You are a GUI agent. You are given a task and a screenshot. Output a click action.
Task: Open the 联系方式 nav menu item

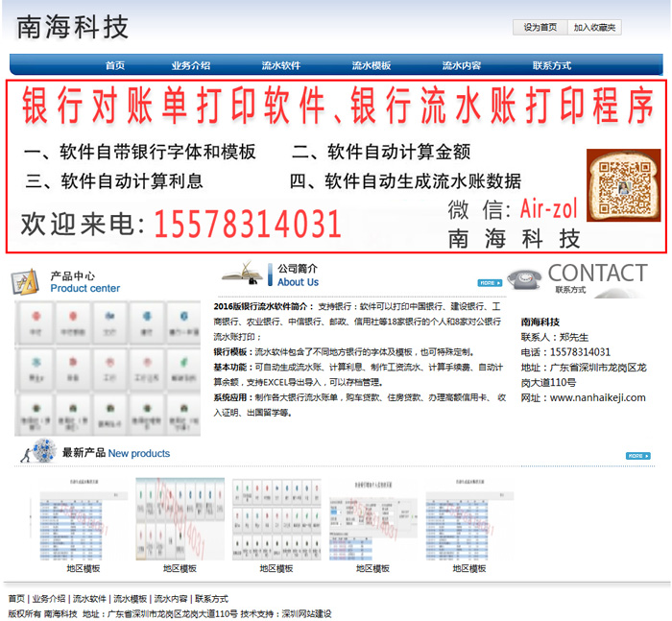[552, 65]
